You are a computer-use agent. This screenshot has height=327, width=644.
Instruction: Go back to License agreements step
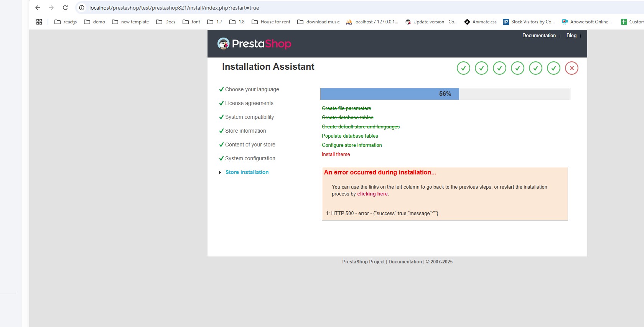tap(249, 103)
